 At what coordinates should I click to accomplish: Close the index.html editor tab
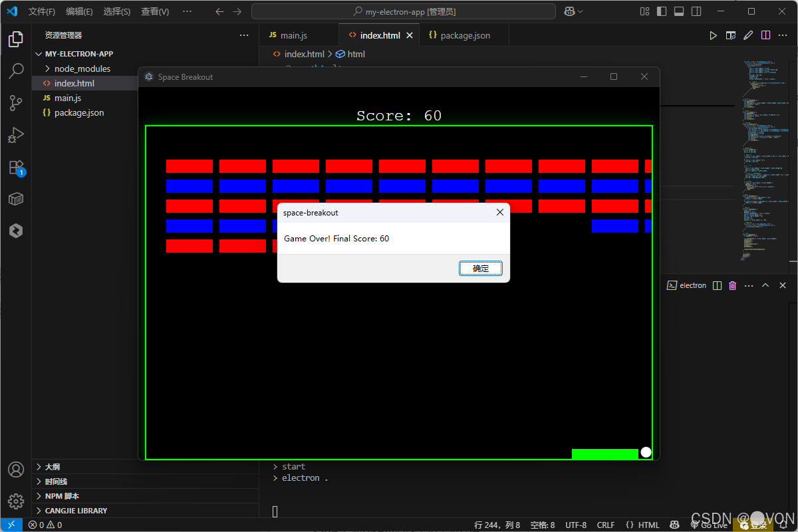point(410,35)
